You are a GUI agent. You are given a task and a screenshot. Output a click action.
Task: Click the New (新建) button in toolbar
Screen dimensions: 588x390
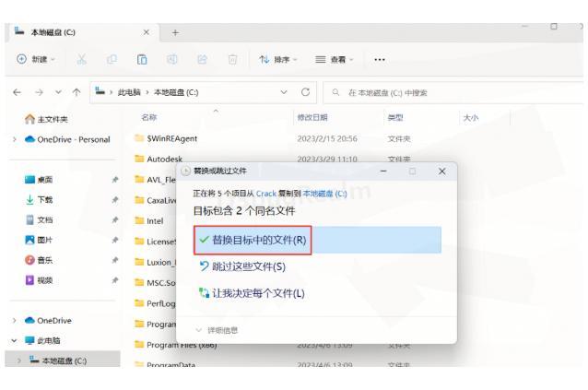[36, 59]
